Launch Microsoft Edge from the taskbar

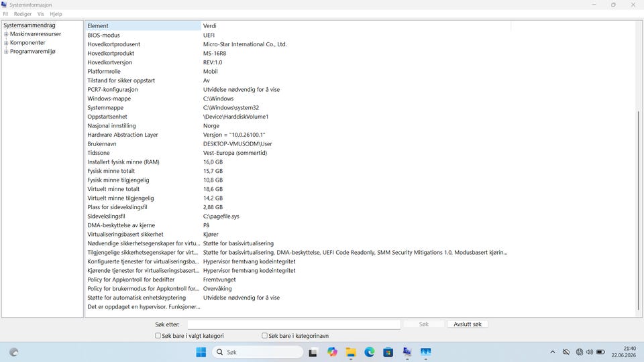[369, 352]
